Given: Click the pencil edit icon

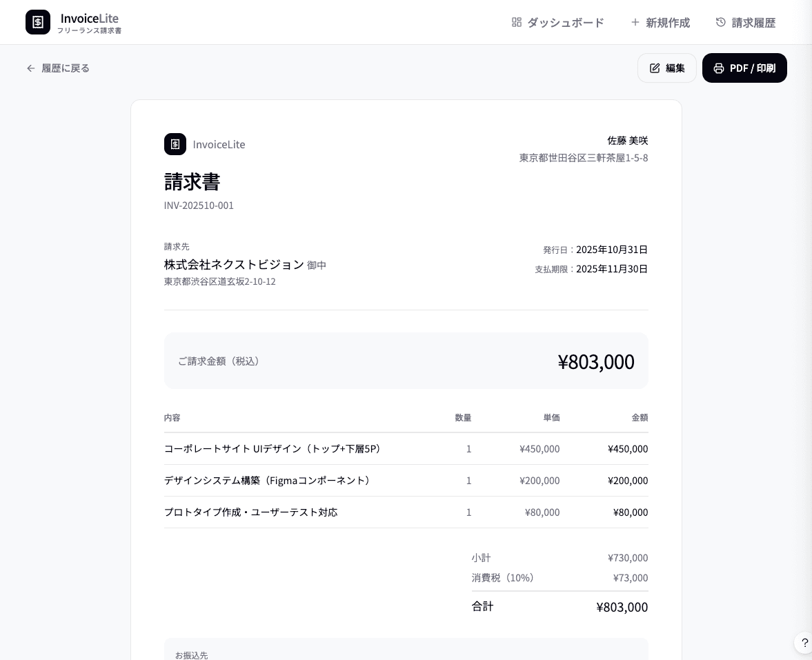Looking at the screenshot, I should (655, 68).
